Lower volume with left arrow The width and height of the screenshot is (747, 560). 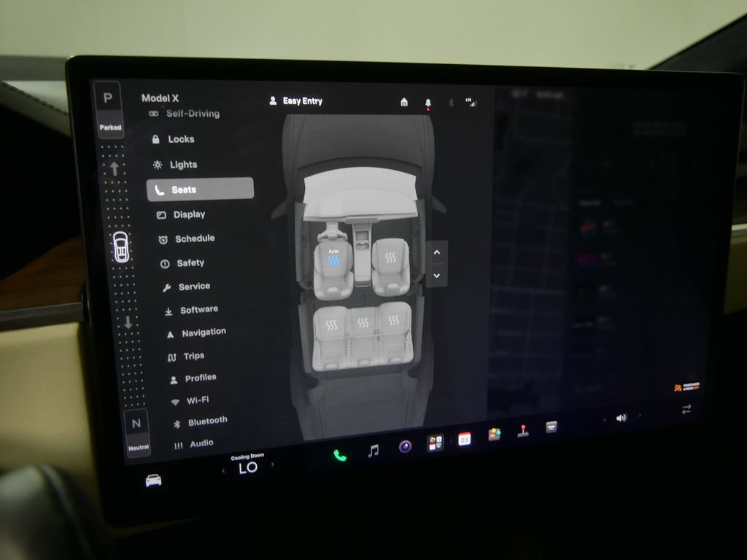coord(605,420)
